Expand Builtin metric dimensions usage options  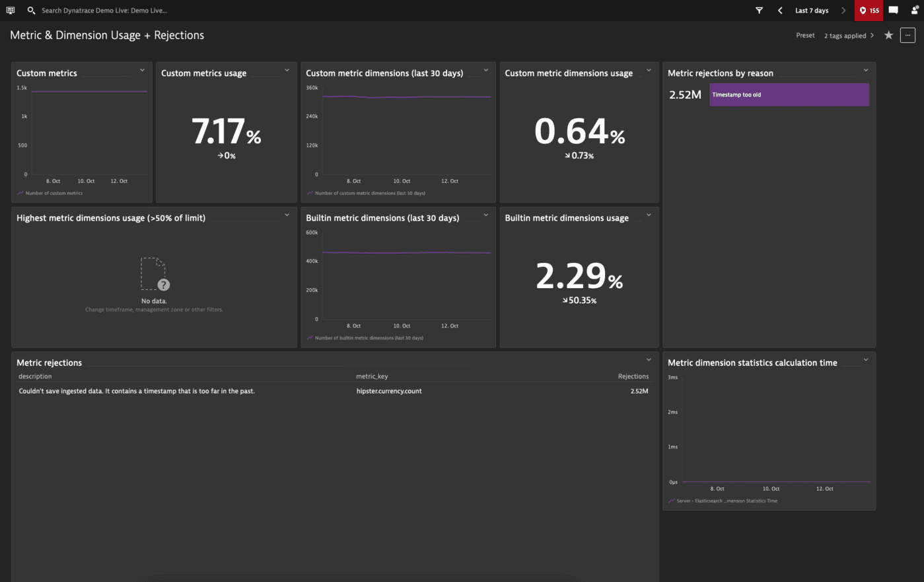(x=648, y=215)
